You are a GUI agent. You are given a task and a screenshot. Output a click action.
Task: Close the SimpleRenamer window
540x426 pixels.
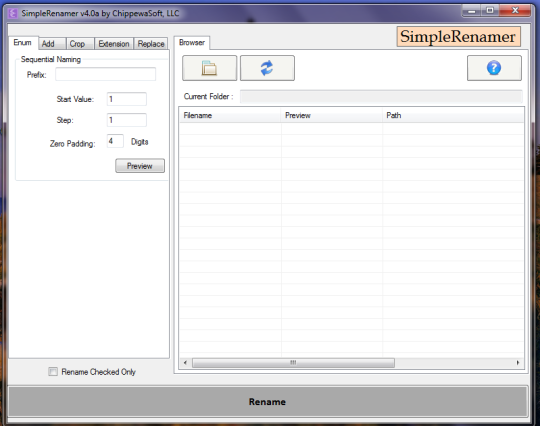(x=515, y=11)
